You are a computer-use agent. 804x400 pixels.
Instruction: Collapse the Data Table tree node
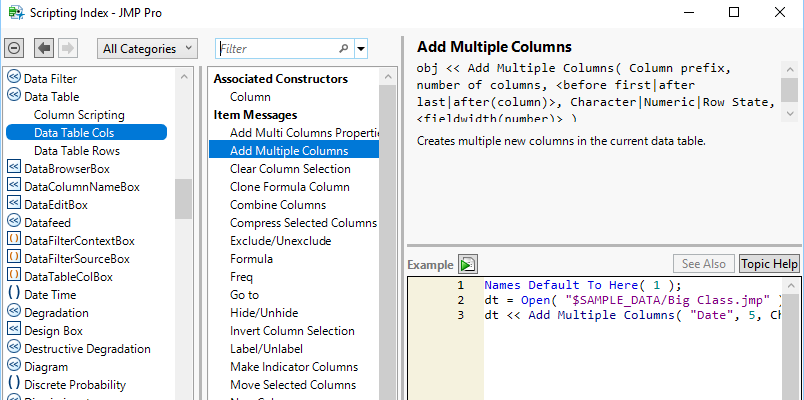(x=14, y=96)
